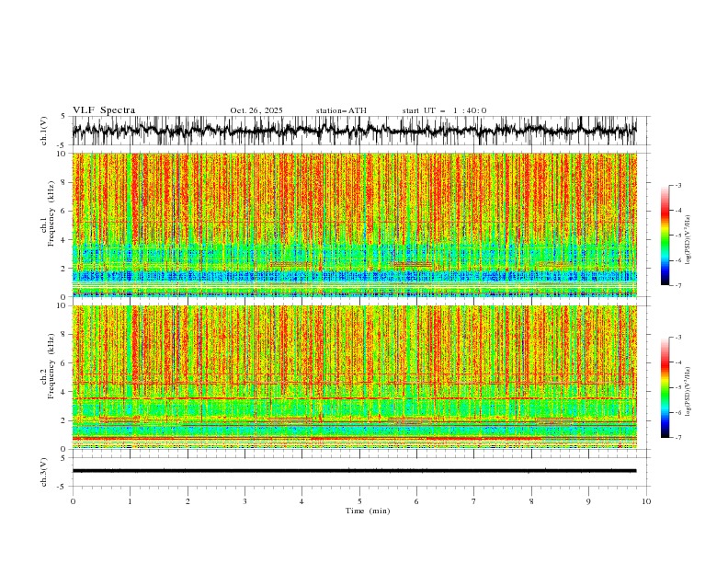Click the 'ch.1(V)' waveform axis label
Screen dimensions: 728x563
pos(44,131)
